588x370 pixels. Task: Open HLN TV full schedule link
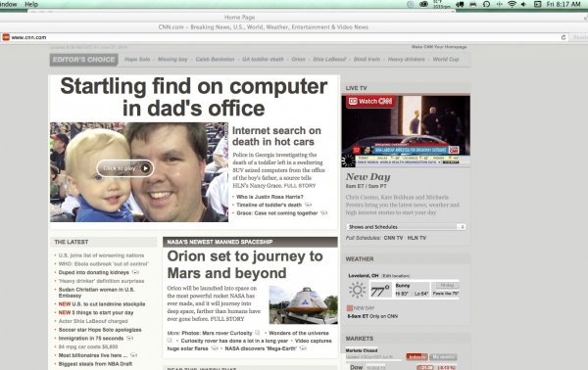[x=416, y=238]
